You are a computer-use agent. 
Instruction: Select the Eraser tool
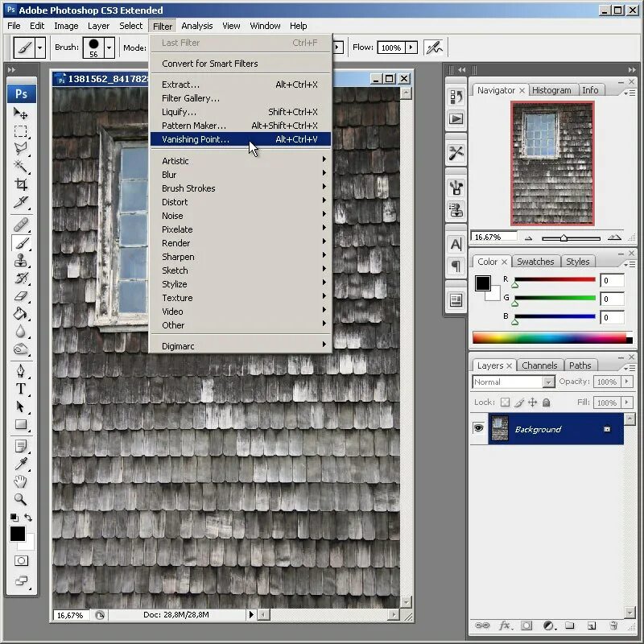click(20, 295)
